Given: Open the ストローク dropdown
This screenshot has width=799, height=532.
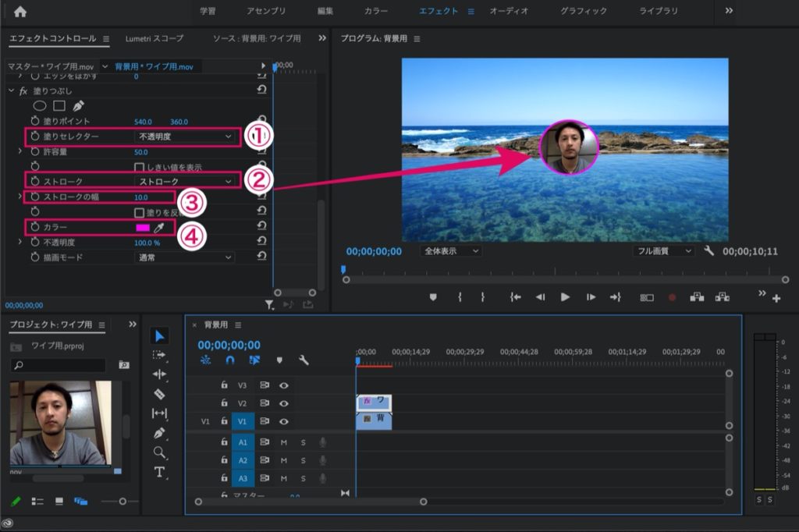Looking at the screenshot, I should (x=184, y=182).
